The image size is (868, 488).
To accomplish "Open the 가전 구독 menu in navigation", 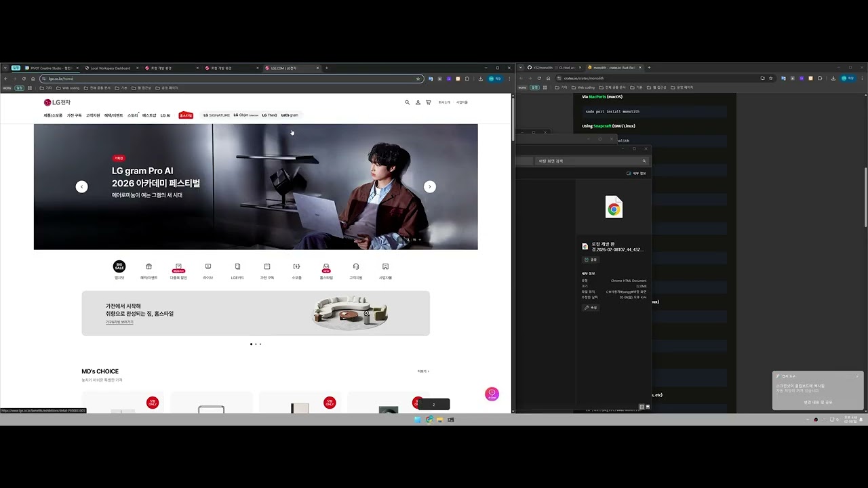I will [x=74, y=115].
